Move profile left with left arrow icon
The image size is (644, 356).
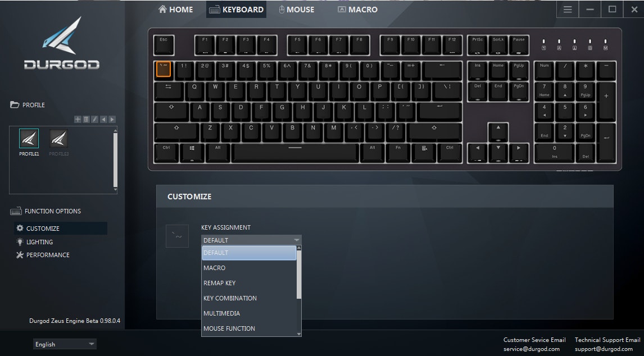[x=103, y=119]
